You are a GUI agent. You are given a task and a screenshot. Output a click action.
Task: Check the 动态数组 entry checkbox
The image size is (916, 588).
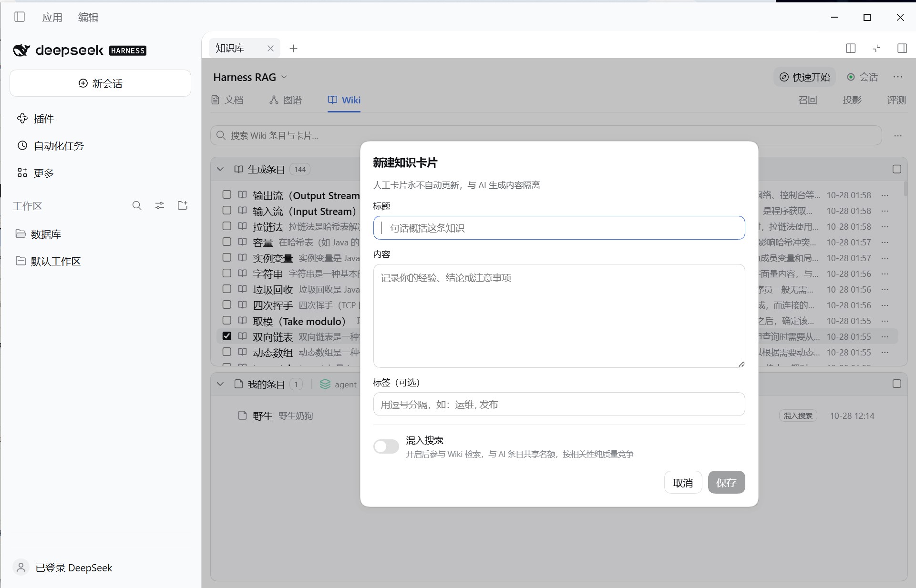227,352
